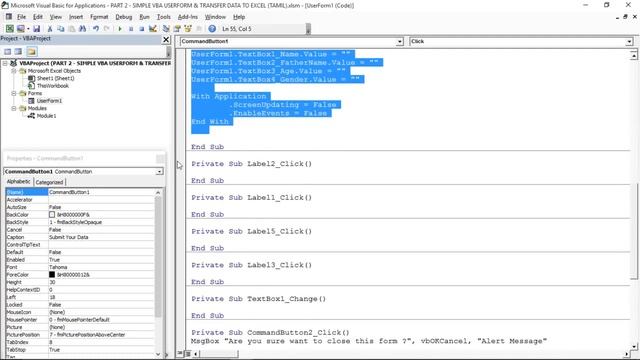Click the Properties panel scrollbar down arrow

[x=158, y=354]
